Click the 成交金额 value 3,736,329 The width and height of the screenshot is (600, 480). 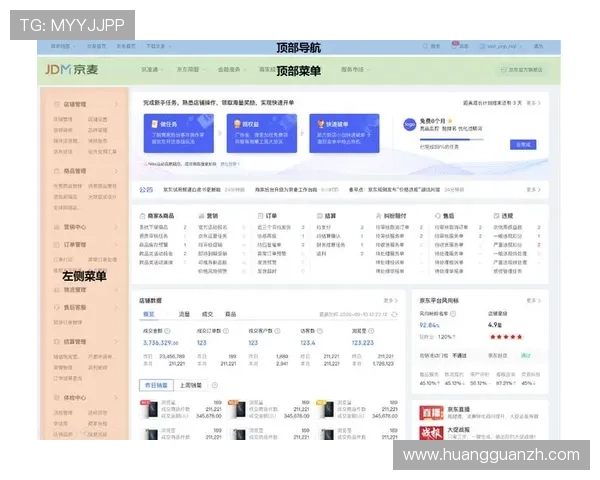161,343
